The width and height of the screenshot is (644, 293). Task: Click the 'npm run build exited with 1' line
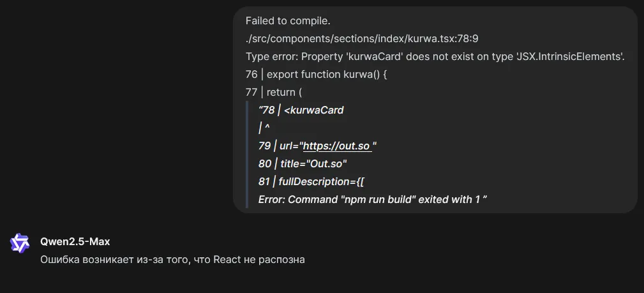coord(373,200)
